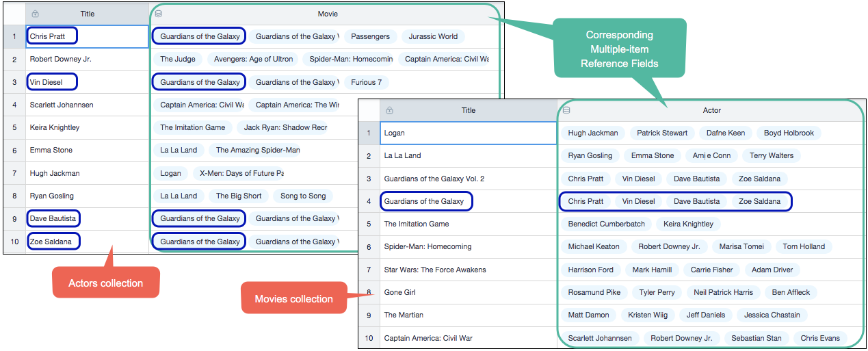Select the Dave Bautista title cell
This screenshot has width=868, height=351.
coord(88,218)
